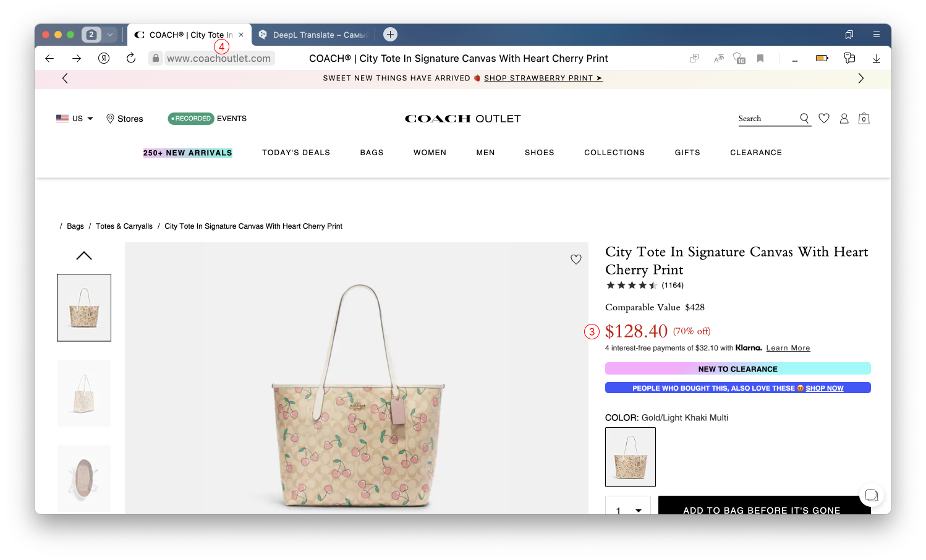The width and height of the screenshot is (926, 560).
Task: Open the live chat bubble icon
Action: tap(871, 494)
